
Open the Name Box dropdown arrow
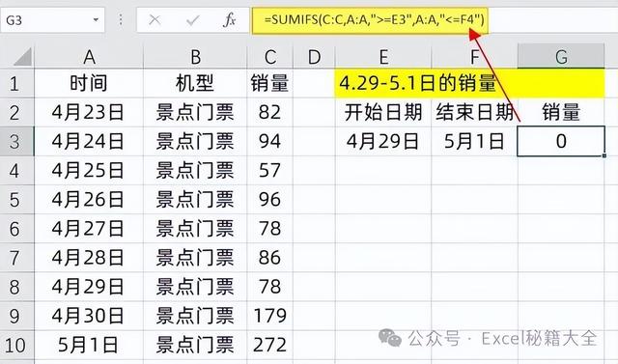[x=96, y=19]
